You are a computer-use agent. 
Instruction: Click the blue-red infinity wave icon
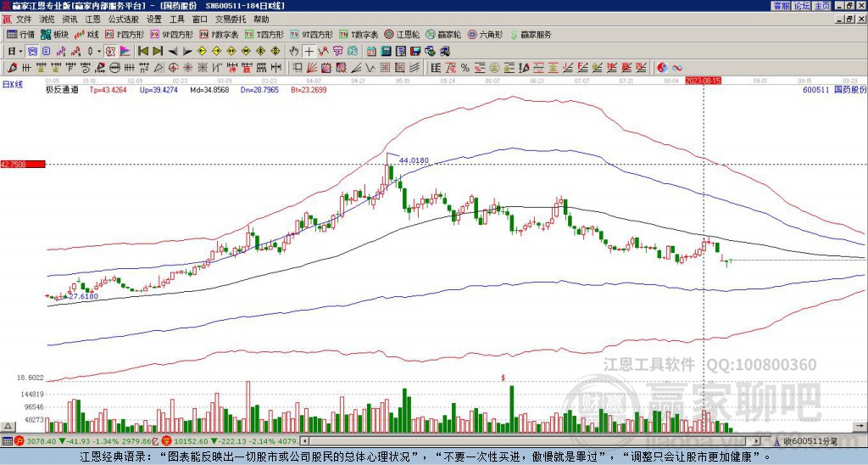tap(677, 68)
